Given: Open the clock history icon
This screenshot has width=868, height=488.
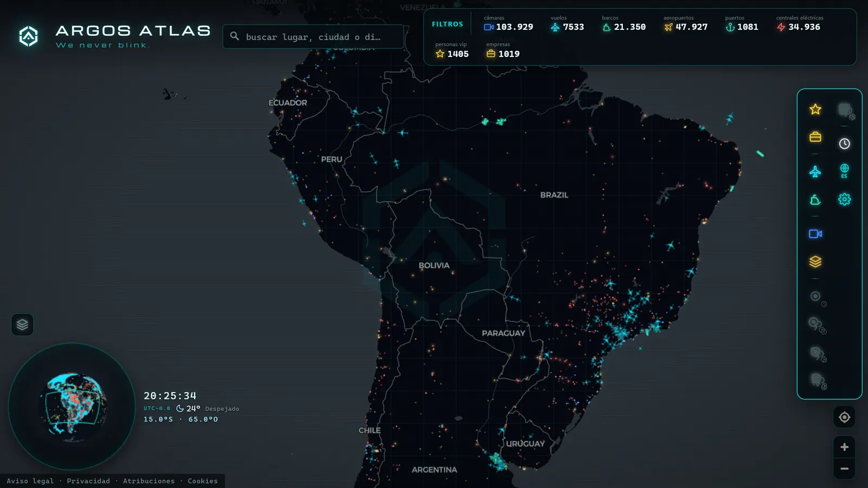Looking at the screenshot, I should (x=844, y=144).
